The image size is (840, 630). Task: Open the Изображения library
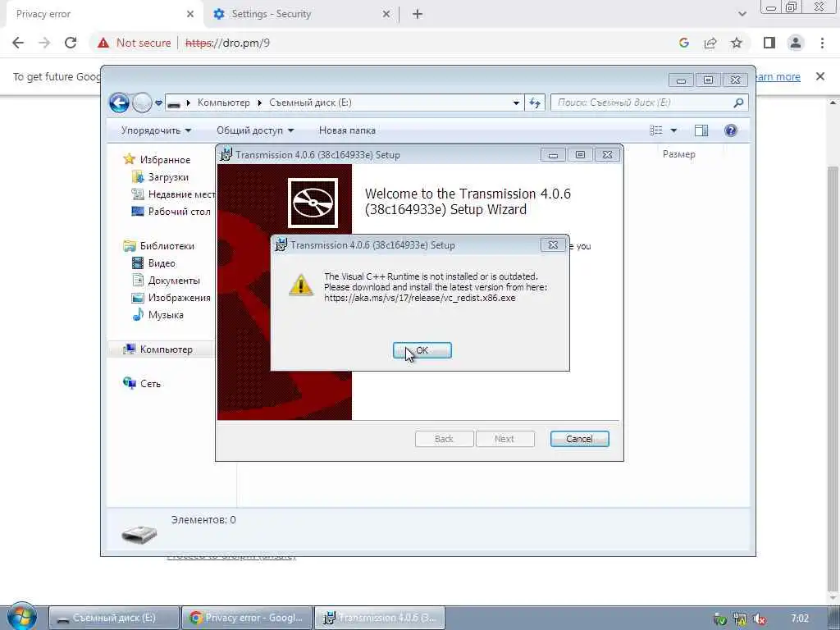[x=179, y=297]
